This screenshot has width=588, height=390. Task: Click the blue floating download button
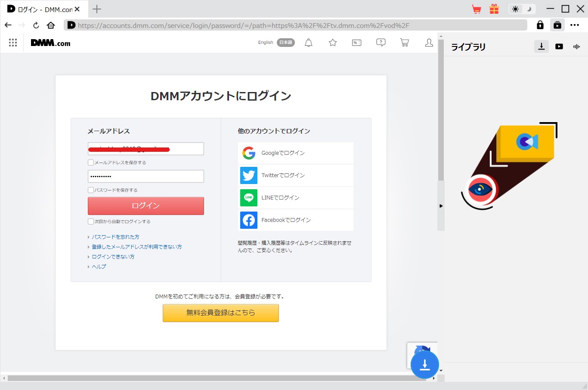point(424,365)
